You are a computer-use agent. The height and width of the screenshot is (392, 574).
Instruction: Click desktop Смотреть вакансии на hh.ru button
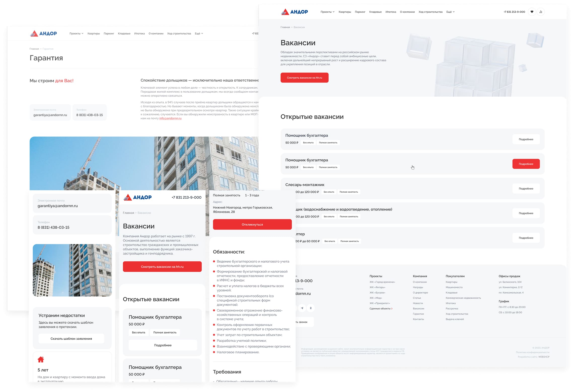[x=304, y=78]
